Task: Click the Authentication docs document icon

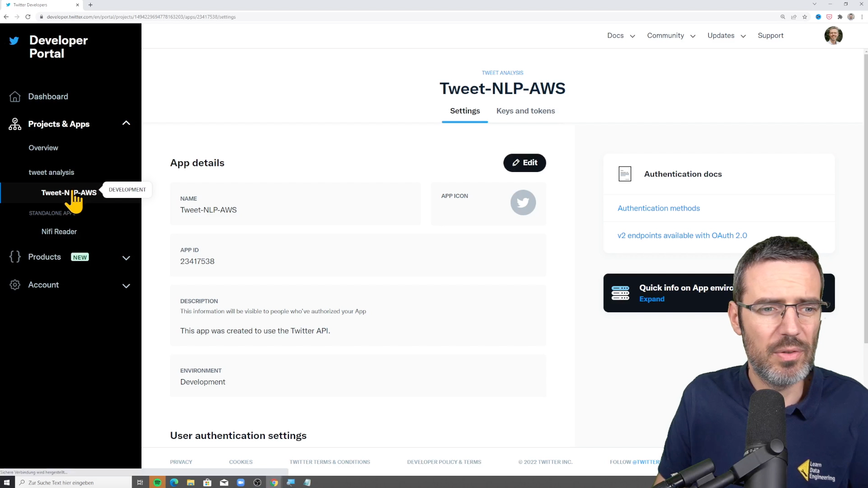Action: 624,174
